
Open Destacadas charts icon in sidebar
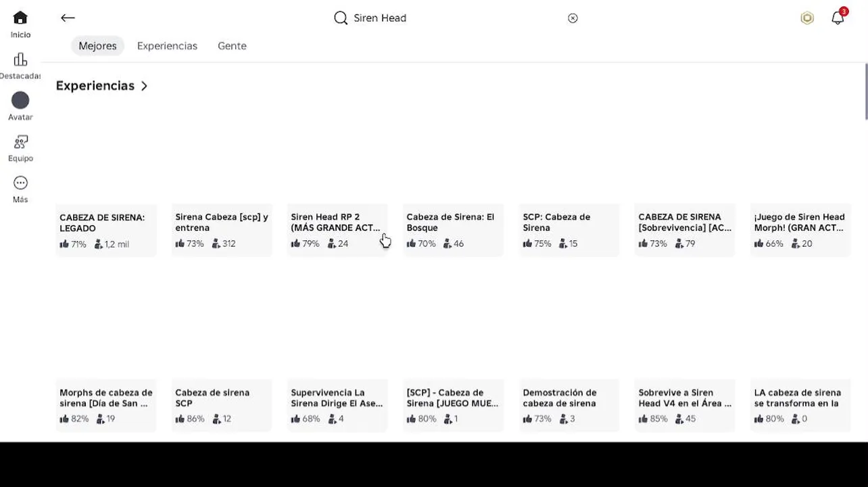20,60
